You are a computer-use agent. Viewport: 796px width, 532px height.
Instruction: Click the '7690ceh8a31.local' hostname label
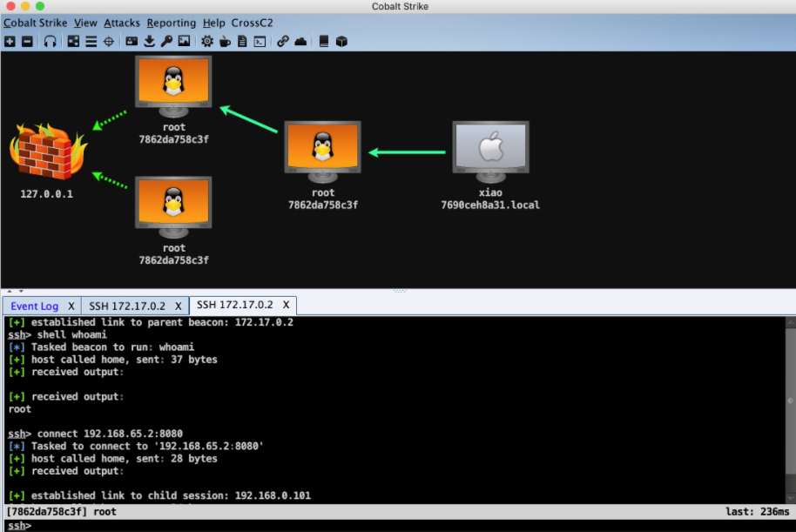pyautogui.click(x=490, y=205)
